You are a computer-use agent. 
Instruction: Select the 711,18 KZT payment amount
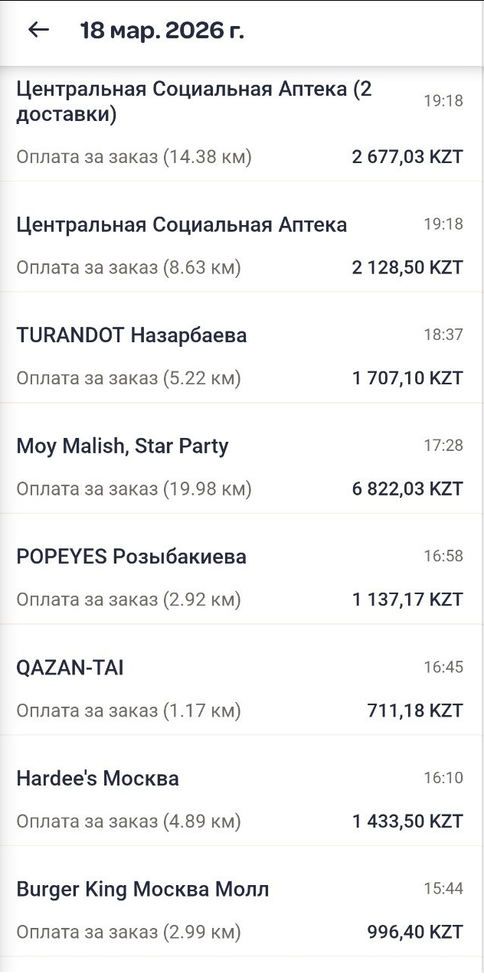[416, 711]
